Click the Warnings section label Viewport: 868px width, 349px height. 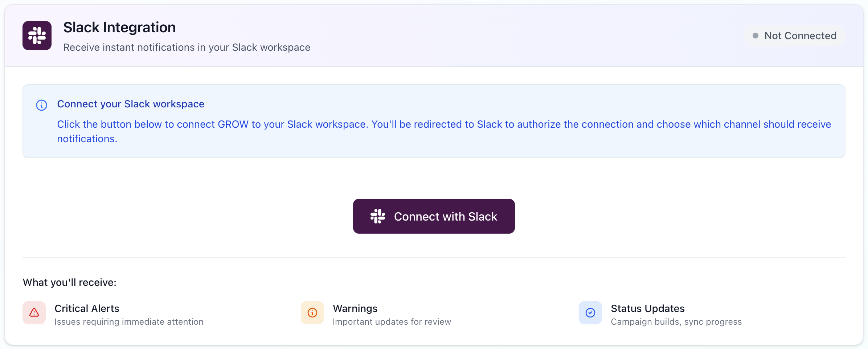tap(355, 309)
